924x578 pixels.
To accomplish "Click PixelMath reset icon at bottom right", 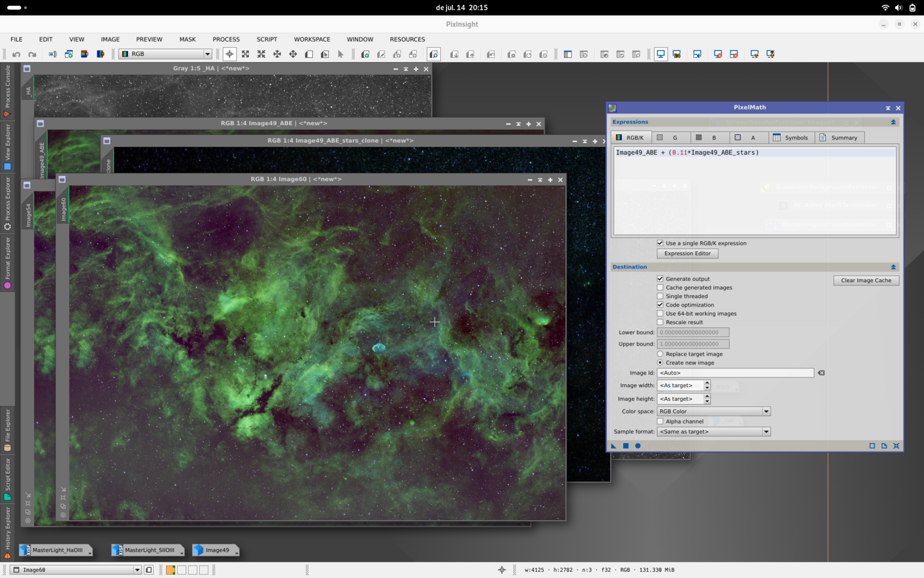I will pos(896,446).
